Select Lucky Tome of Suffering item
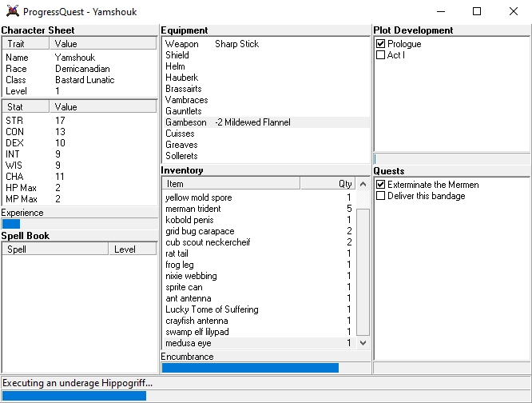The image size is (532, 403). [260, 309]
